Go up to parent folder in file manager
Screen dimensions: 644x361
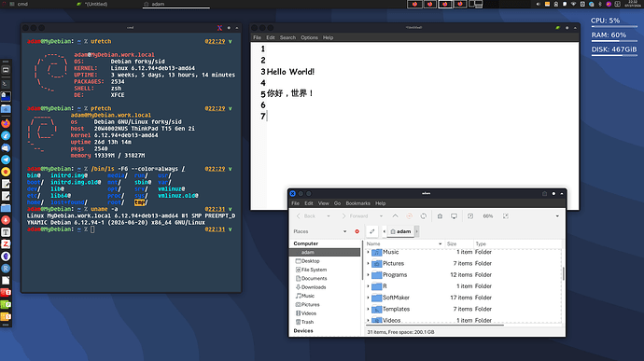coord(395,216)
